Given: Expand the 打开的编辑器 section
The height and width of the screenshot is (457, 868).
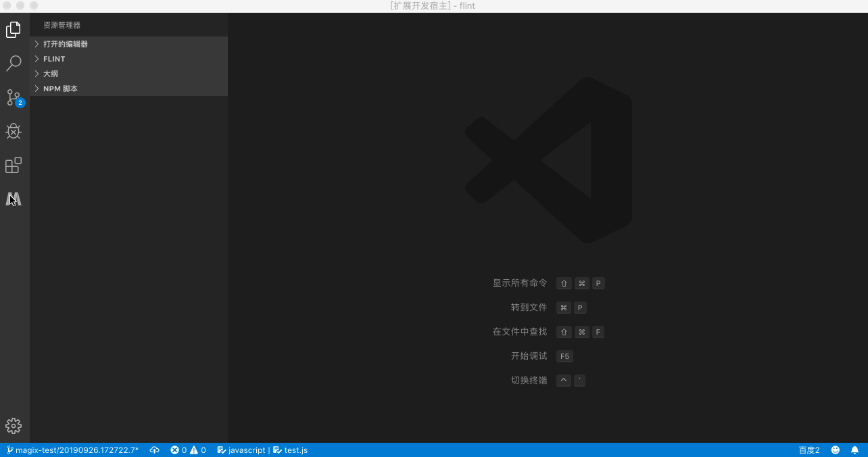Looking at the screenshot, I should pos(128,44).
